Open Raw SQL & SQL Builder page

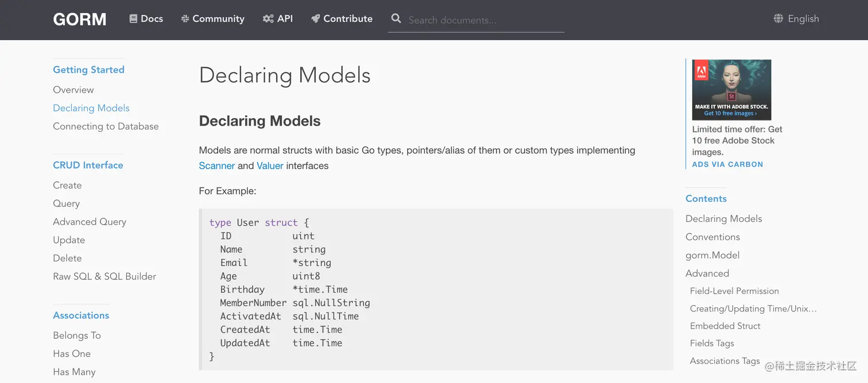[104, 276]
